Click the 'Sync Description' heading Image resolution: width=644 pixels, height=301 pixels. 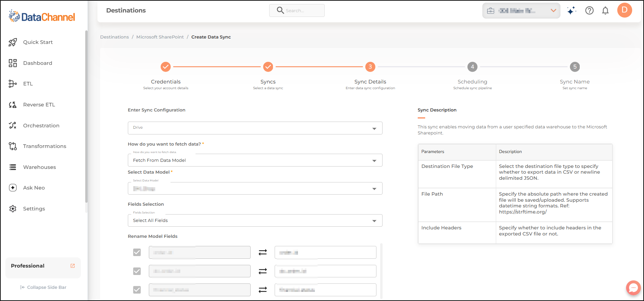click(437, 110)
